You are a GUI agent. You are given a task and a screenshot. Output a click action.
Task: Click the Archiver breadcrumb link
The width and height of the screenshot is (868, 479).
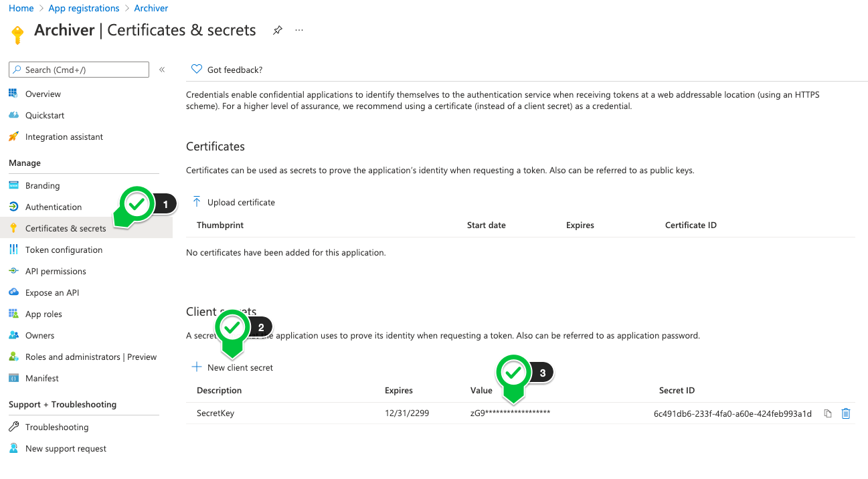point(151,8)
